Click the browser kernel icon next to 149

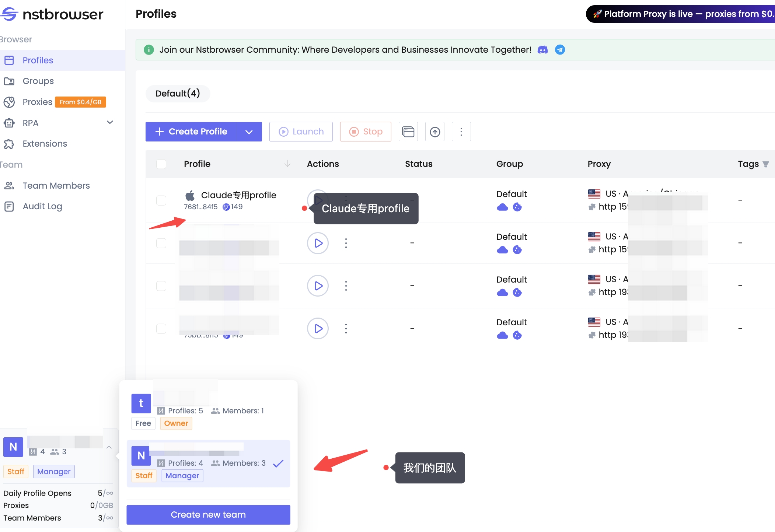pyautogui.click(x=226, y=207)
